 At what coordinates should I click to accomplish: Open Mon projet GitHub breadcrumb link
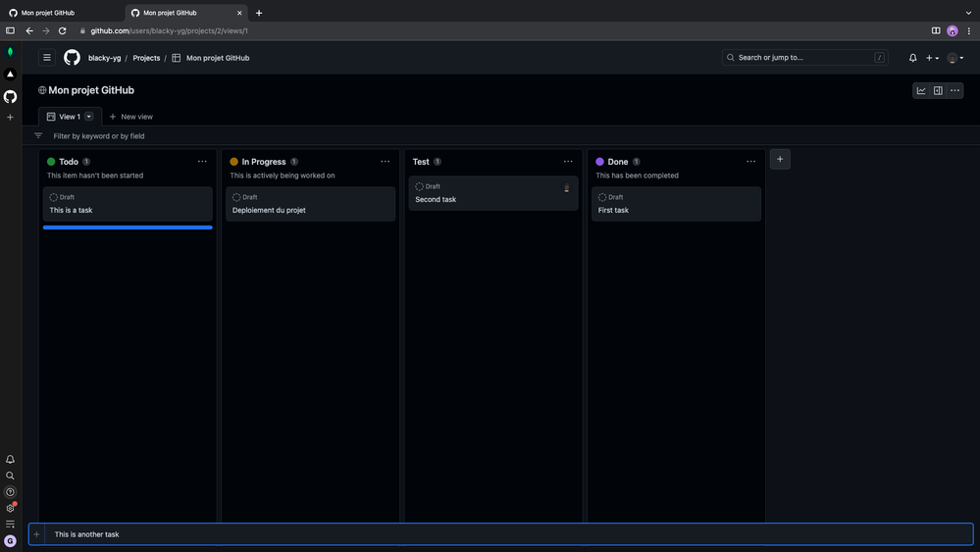tap(218, 58)
